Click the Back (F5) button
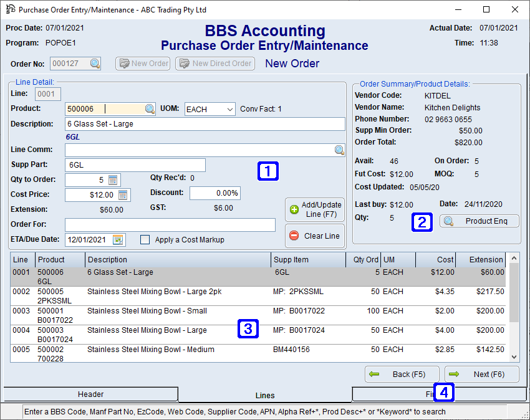The height and width of the screenshot is (420, 530). click(402, 374)
